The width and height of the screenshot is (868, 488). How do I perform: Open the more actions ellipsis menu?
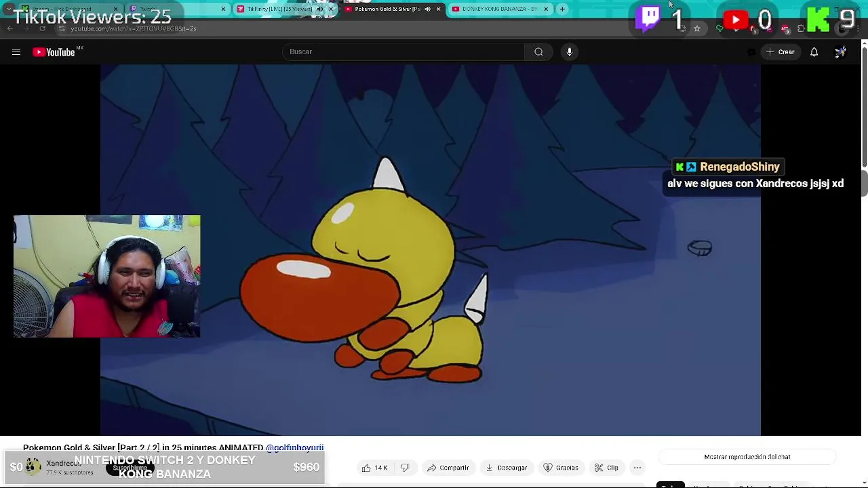(637, 468)
